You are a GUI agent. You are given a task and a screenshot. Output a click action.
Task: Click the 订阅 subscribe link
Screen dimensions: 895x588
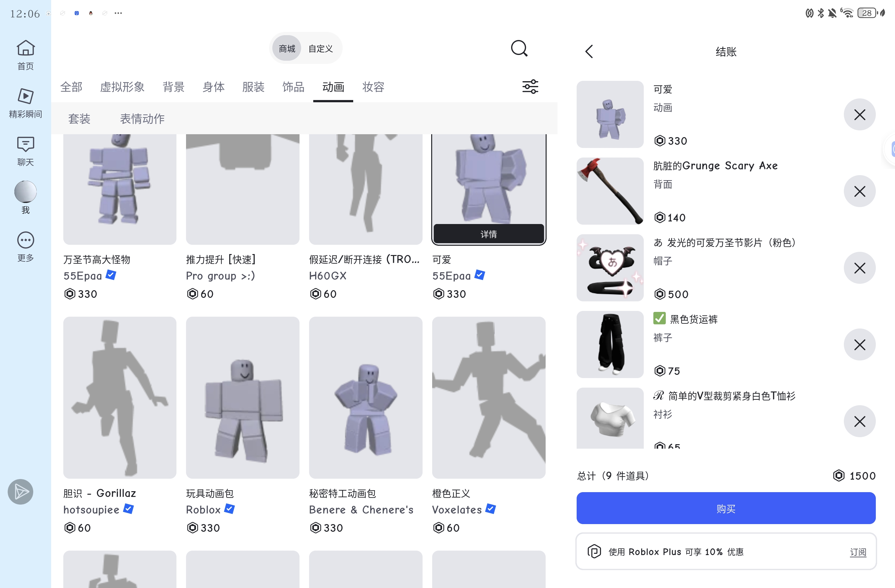point(858,552)
